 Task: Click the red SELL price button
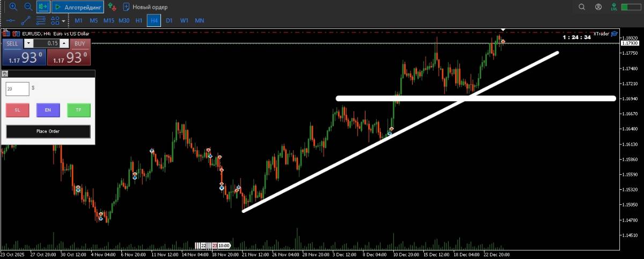point(23,57)
